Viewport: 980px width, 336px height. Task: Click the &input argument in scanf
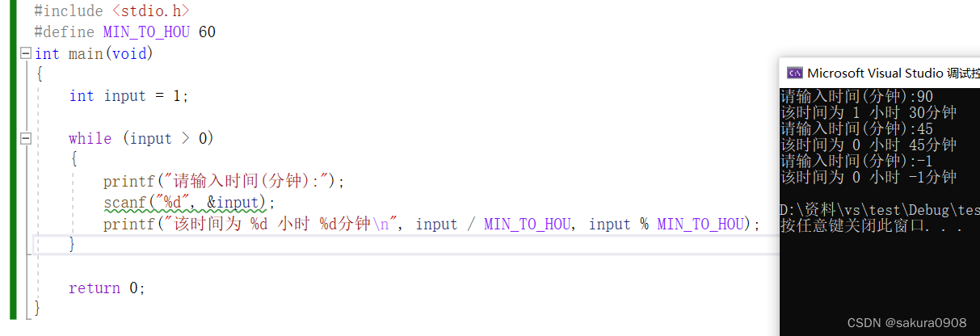[x=233, y=203]
